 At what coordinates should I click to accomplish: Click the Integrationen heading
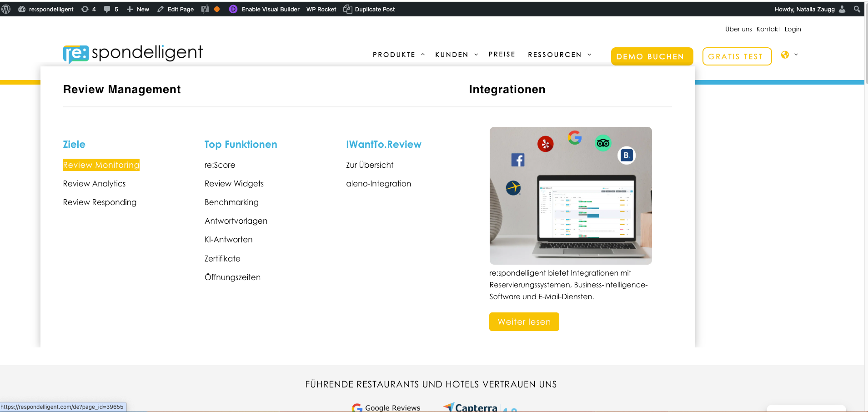click(507, 90)
